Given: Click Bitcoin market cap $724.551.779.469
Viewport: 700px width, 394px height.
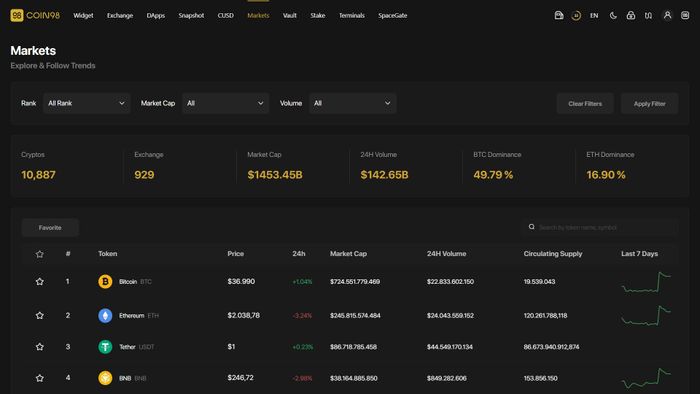Looking at the screenshot, I should click(355, 282).
